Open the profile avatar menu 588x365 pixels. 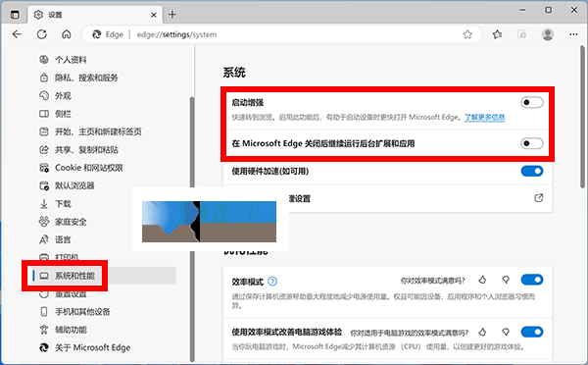[x=548, y=34]
